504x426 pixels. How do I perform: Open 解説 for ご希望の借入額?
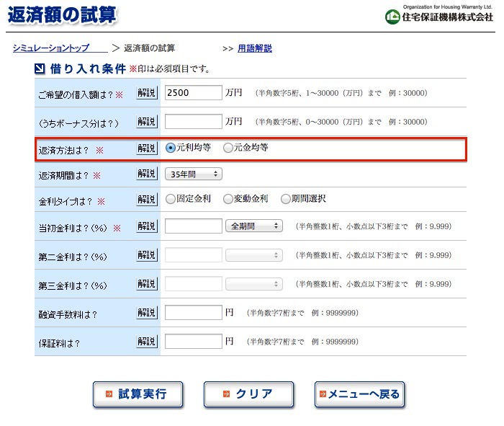(x=147, y=93)
